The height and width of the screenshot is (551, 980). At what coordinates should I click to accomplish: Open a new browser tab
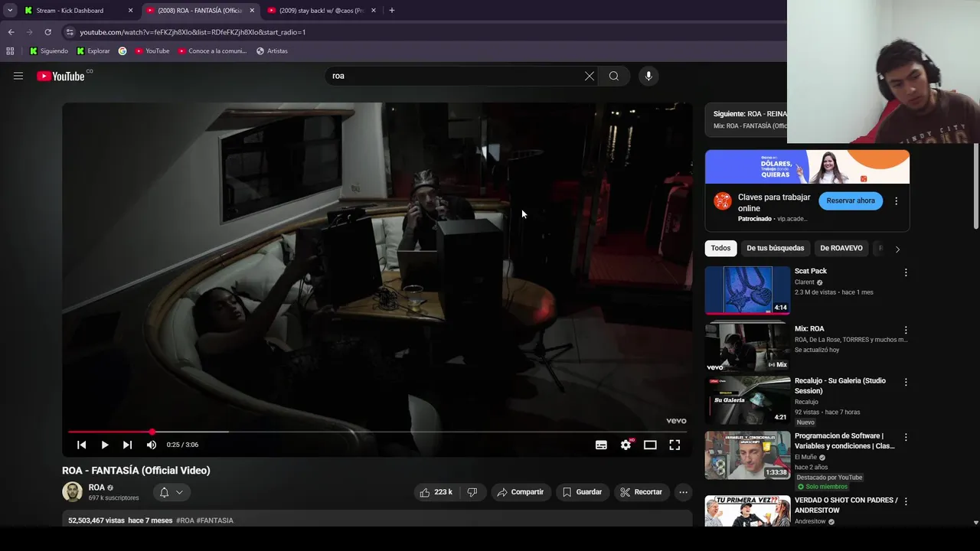coord(391,11)
